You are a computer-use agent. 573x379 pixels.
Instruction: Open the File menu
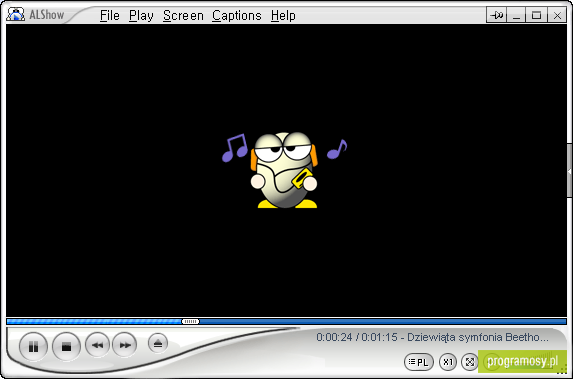click(110, 16)
